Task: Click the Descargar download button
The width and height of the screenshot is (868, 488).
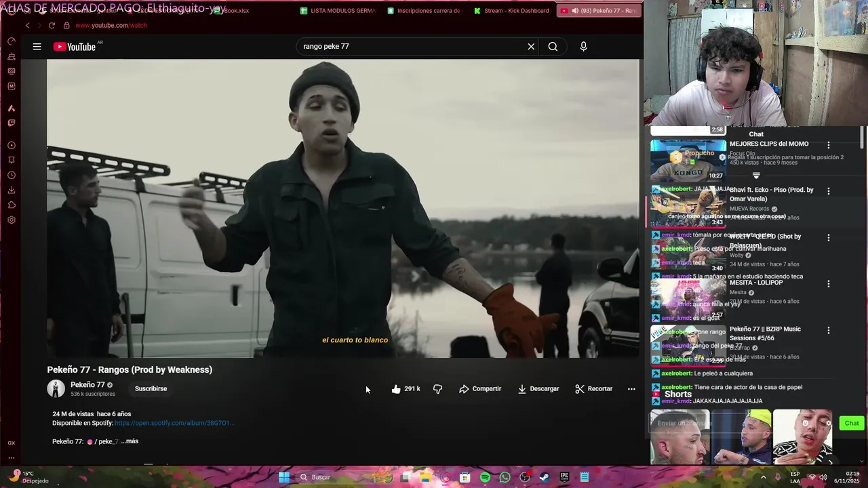Action: click(x=538, y=389)
